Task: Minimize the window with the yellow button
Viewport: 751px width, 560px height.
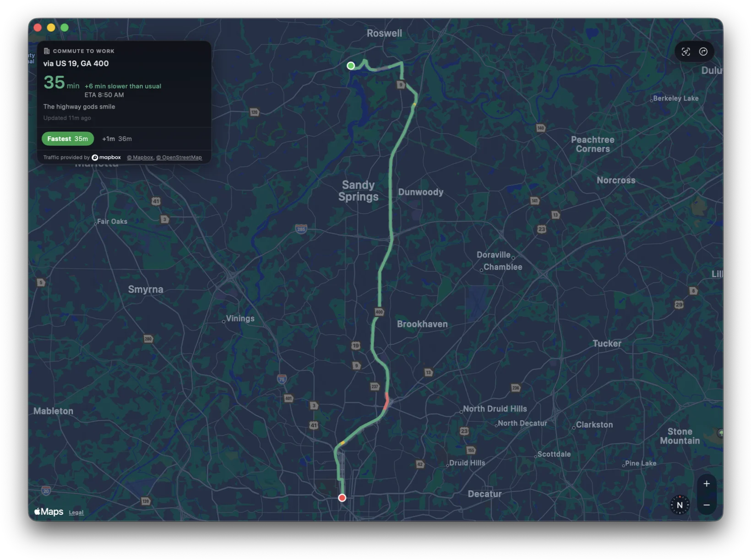Action: (51, 27)
